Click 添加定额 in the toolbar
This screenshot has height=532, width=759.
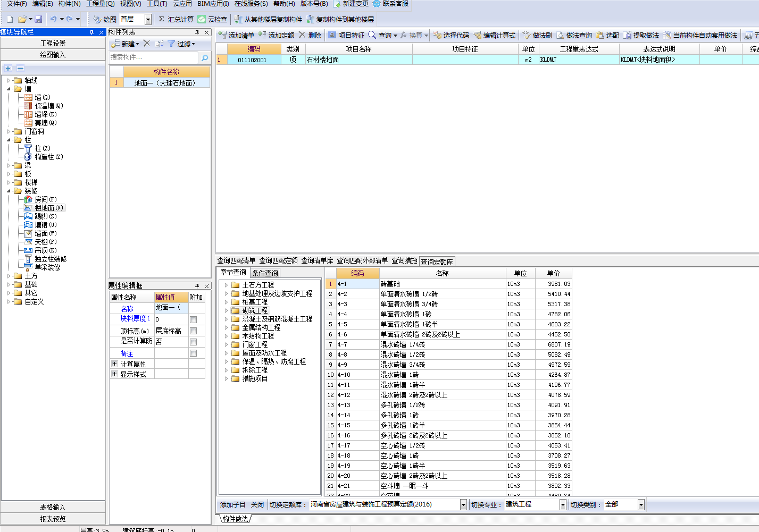276,35
